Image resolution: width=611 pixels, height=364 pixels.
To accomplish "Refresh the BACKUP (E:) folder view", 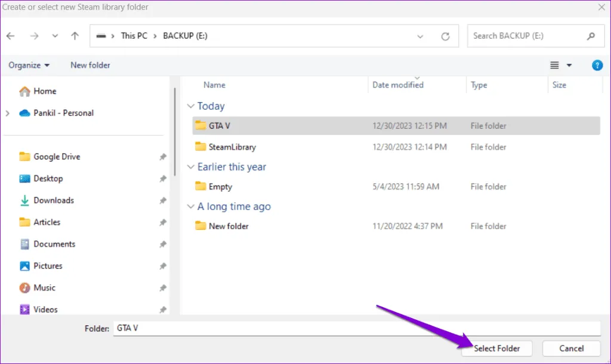I will 445,36.
